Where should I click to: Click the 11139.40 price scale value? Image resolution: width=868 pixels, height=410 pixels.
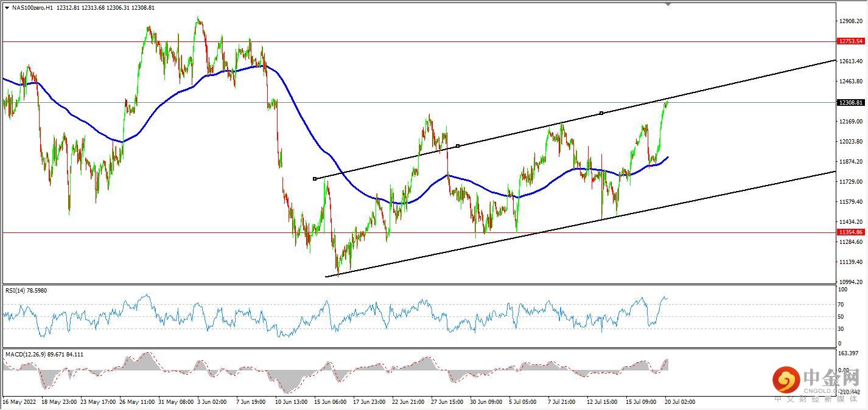tap(851, 262)
